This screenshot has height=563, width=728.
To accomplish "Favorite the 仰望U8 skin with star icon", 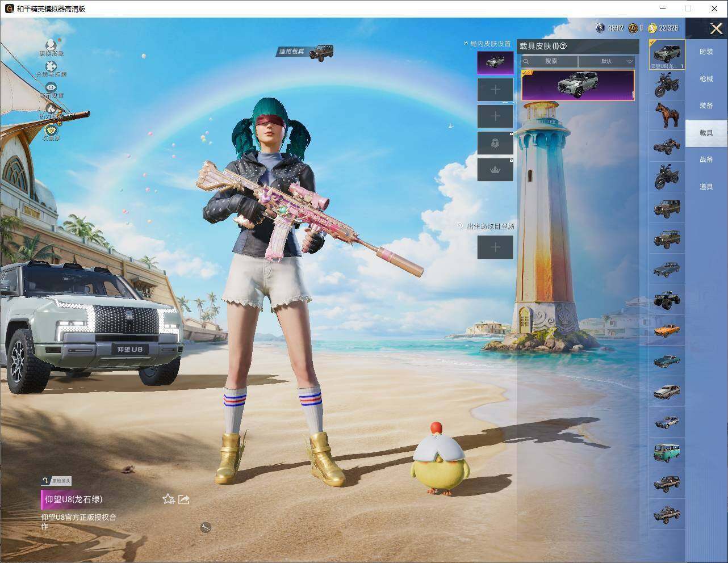I will 168,499.
